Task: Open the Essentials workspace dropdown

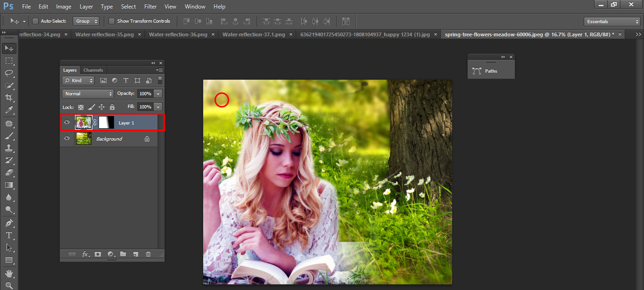Action: [611, 21]
